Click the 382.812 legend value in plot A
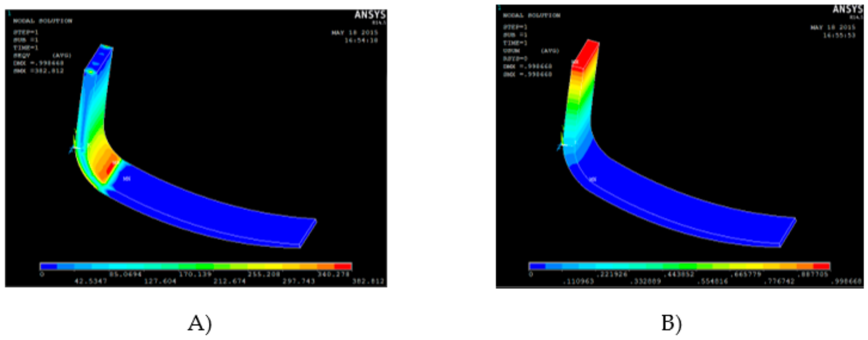868x340 pixels. [368, 281]
